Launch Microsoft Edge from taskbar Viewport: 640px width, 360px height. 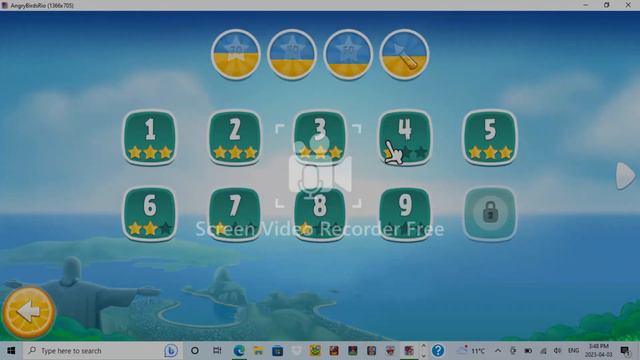239,351
